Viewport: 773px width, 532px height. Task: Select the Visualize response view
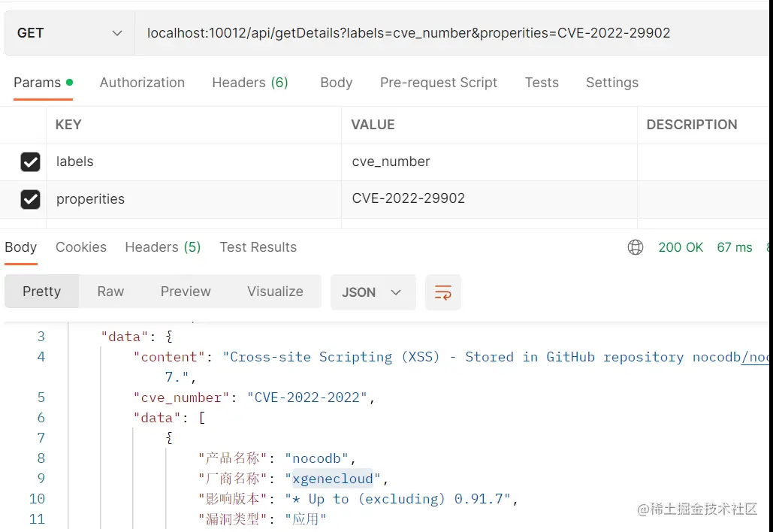tap(275, 292)
